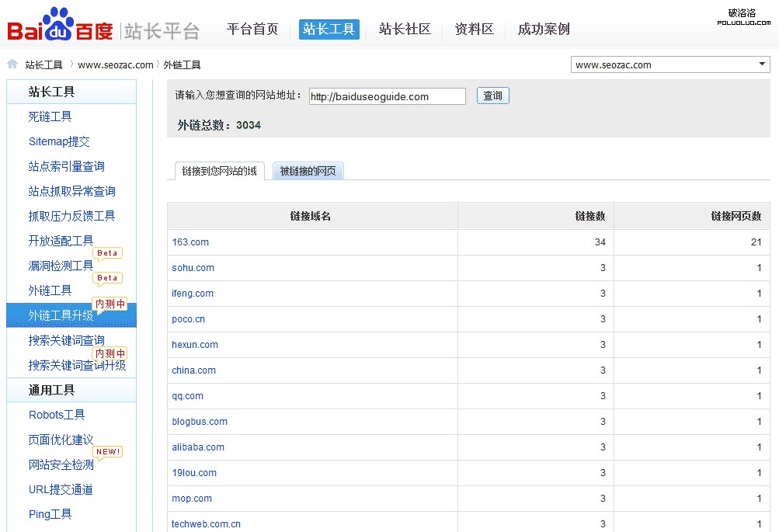Screen dimensions: 779x532
Task: Open the site selector dropdown www.seozac.com
Action: (669, 64)
